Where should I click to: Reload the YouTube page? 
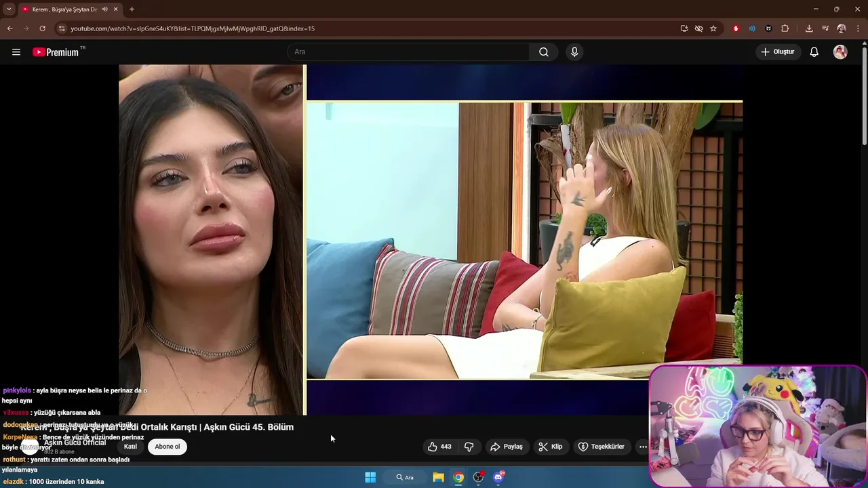[42, 28]
